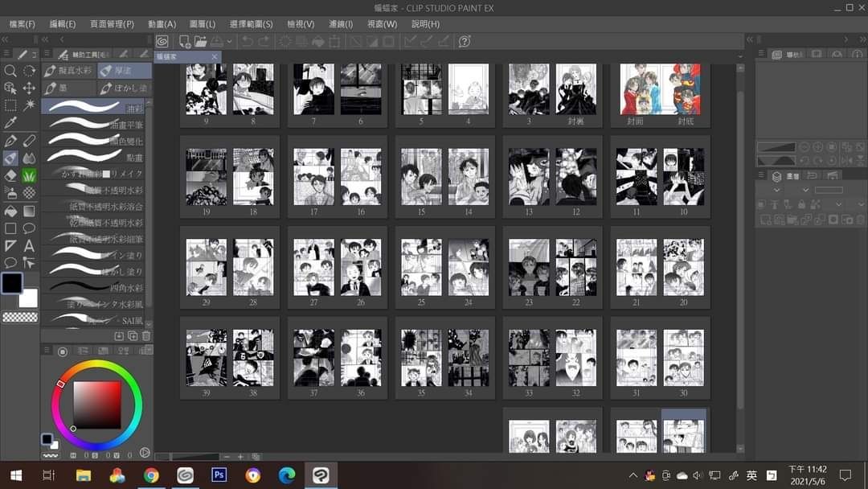Select the Rectangle marquee selection tool
The width and height of the screenshot is (868, 489).
click(x=10, y=105)
